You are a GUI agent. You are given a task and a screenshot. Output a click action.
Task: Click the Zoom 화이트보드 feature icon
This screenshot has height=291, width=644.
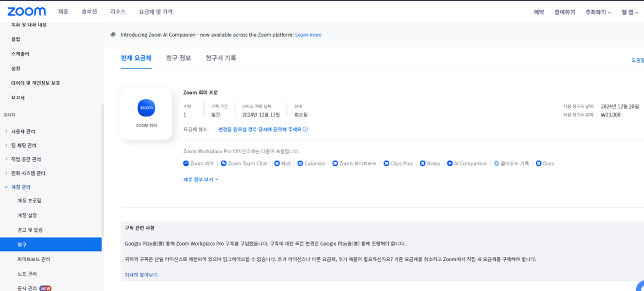(x=335, y=163)
